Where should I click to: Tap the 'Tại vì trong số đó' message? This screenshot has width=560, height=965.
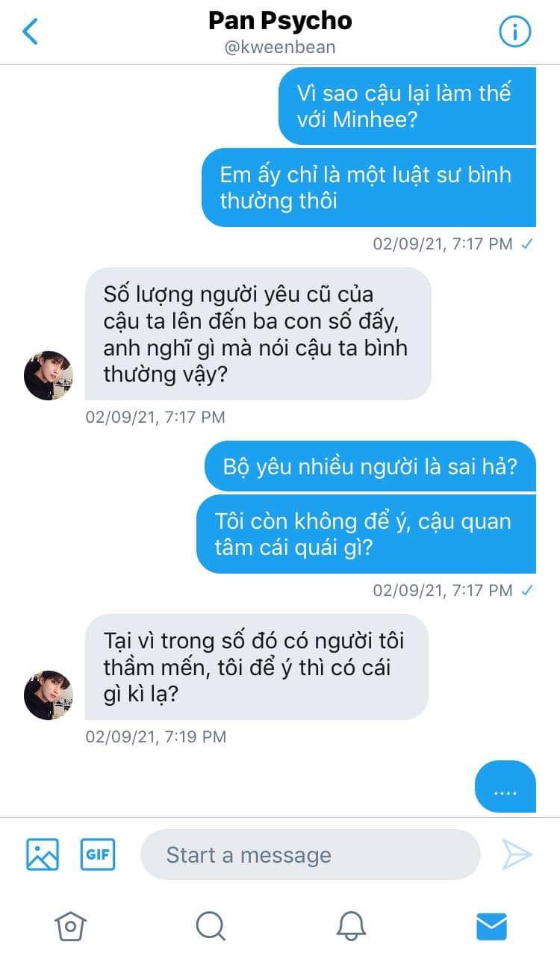(257, 667)
